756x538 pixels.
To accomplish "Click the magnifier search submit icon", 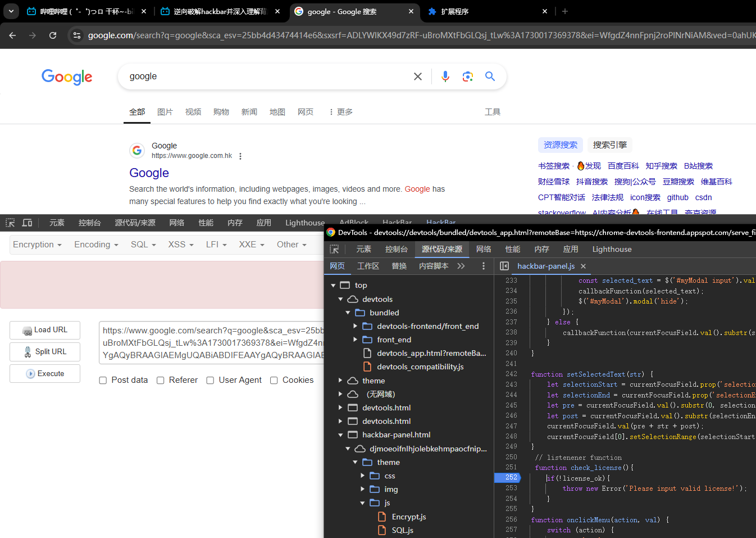I will 490,76.
